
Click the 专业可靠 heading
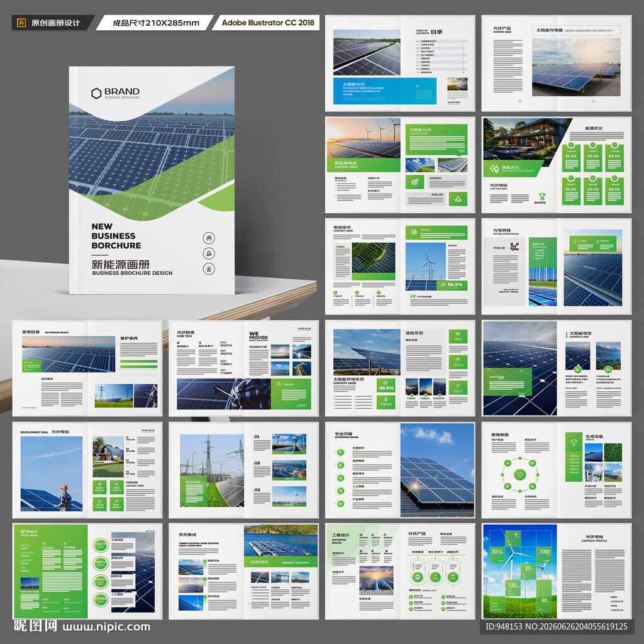coord(343,434)
